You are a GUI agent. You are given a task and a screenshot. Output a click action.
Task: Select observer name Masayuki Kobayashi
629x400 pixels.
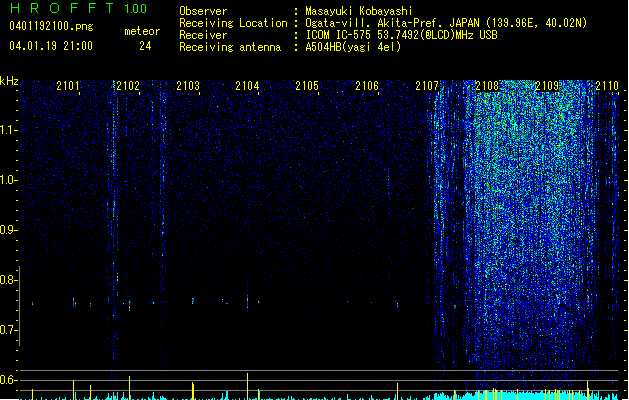(x=359, y=11)
